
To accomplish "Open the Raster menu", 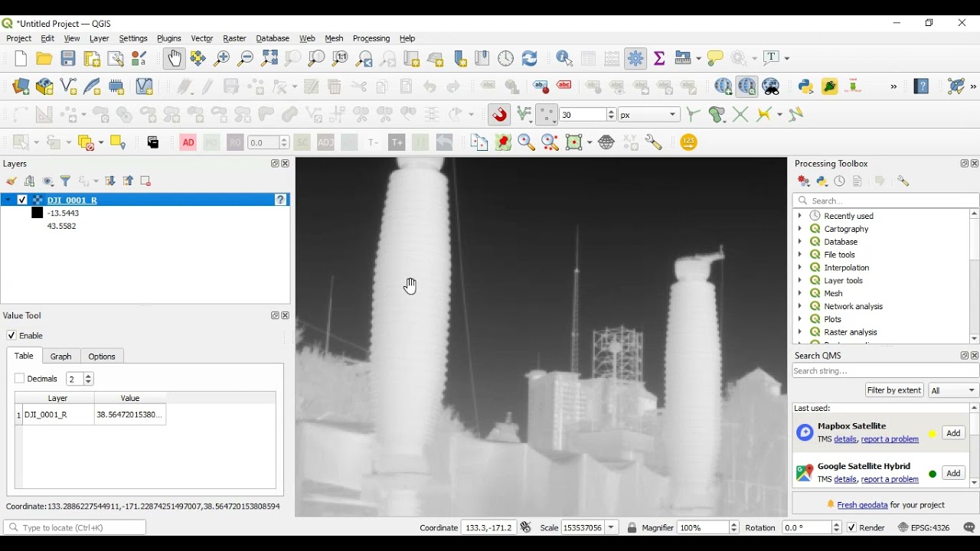I will (234, 39).
